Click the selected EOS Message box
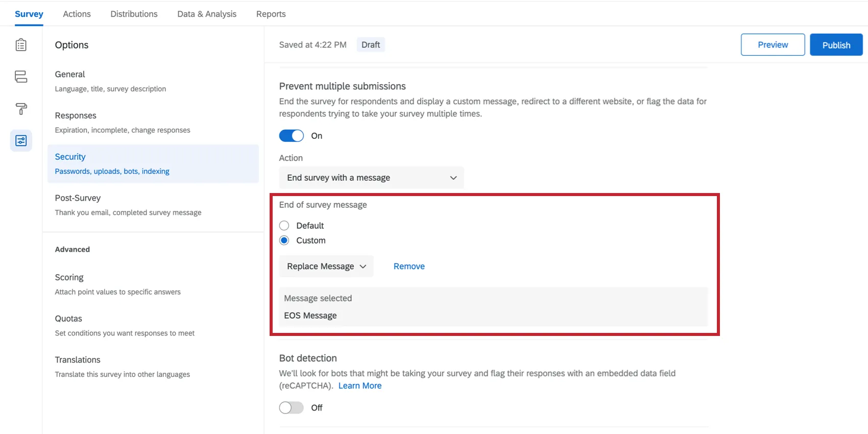Viewport: 868px width, 434px height. pyautogui.click(x=493, y=307)
